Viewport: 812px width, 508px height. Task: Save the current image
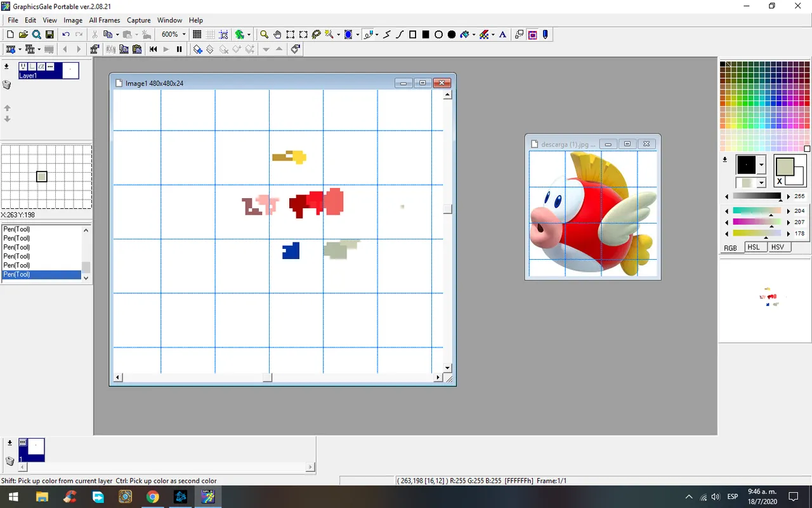click(x=49, y=34)
